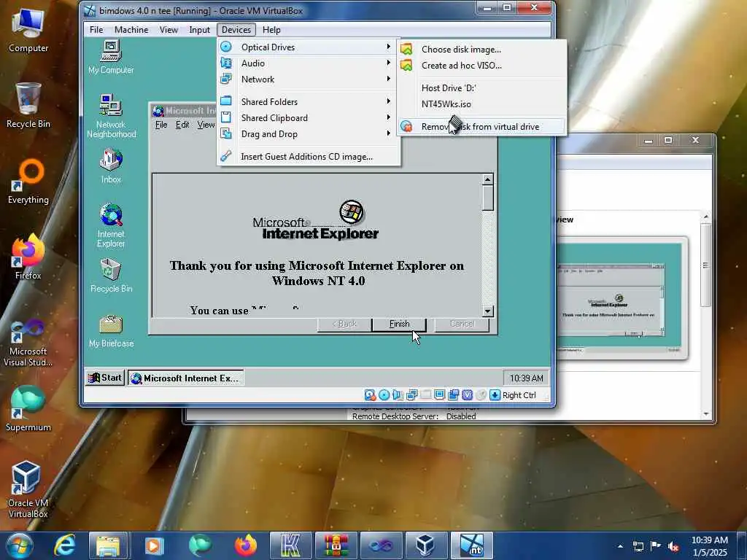747x560 pixels.
Task: Open Firefox shortcut on host desktop
Action: pyautogui.click(x=28, y=257)
